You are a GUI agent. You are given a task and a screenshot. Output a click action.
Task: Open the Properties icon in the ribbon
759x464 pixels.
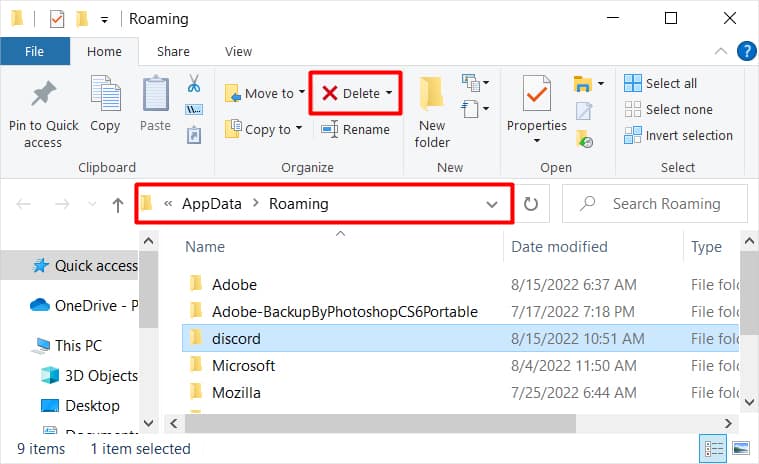pos(536,95)
